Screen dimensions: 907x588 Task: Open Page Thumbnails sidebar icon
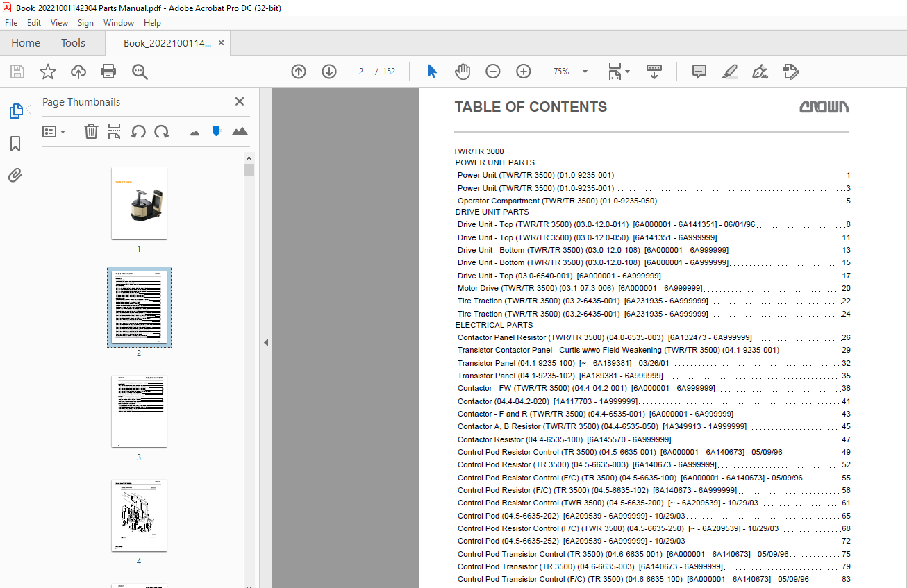[15, 111]
